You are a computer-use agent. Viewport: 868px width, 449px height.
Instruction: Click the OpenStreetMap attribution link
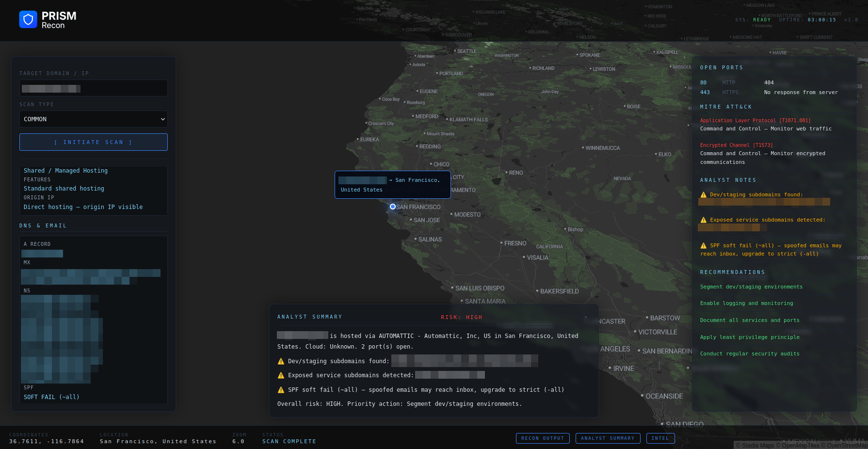tap(848, 446)
